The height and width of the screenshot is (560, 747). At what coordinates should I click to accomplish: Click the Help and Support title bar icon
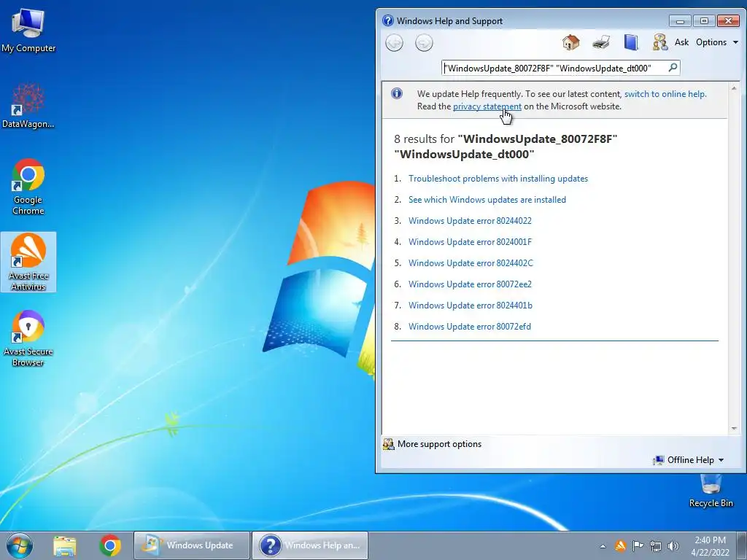click(x=388, y=20)
